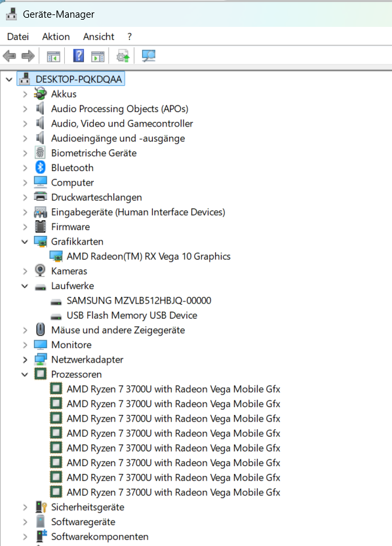The width and height of the screenshot is (392, 546).
Task: Select the Druckwarteschlangen label
Action: tap(96, 197)
